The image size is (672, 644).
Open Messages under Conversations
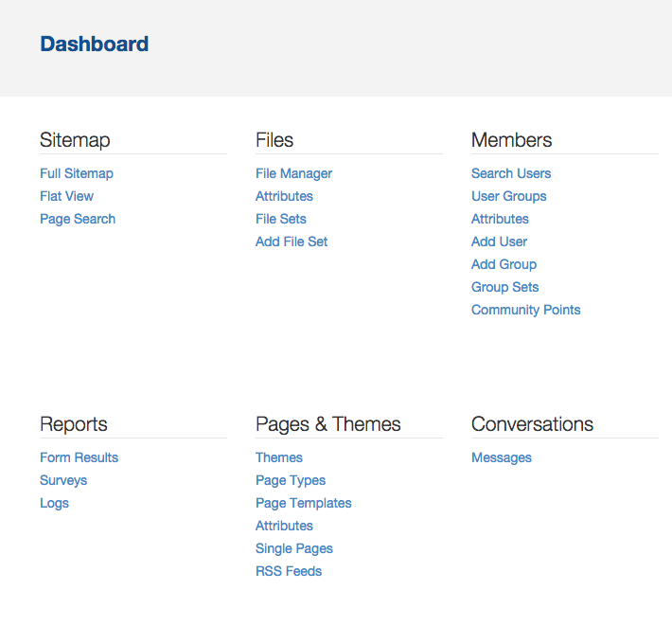click(501, 458)
